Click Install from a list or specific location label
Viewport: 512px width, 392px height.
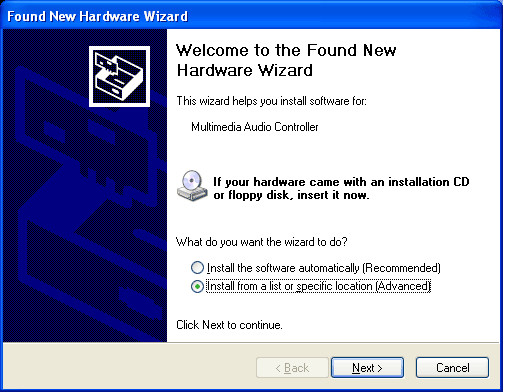(319, 286)
